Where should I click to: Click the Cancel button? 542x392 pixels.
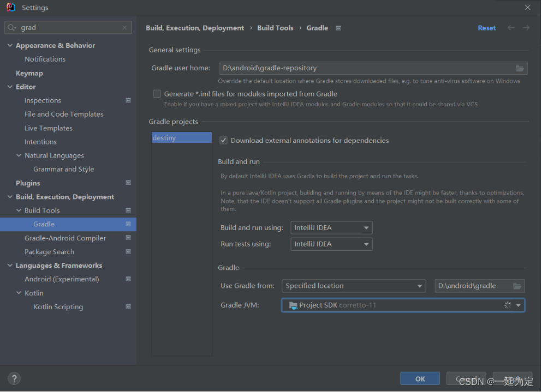(x=466, y=379)
